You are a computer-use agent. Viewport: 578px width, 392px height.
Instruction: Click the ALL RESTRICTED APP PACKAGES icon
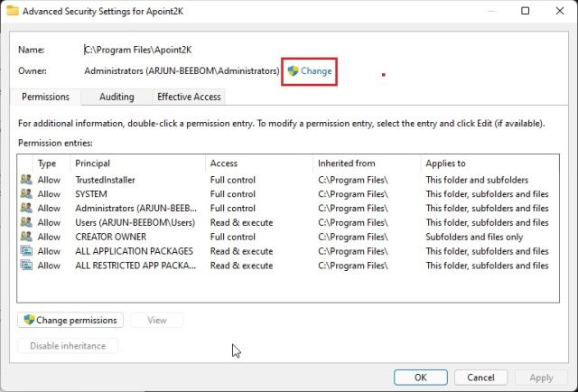[26, 266]
